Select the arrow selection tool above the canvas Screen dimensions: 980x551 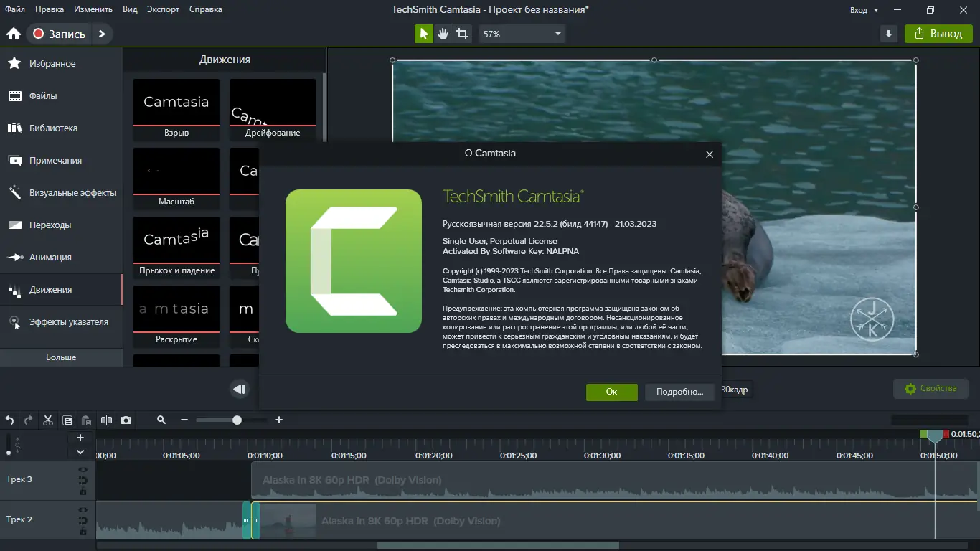click(423, 33)
